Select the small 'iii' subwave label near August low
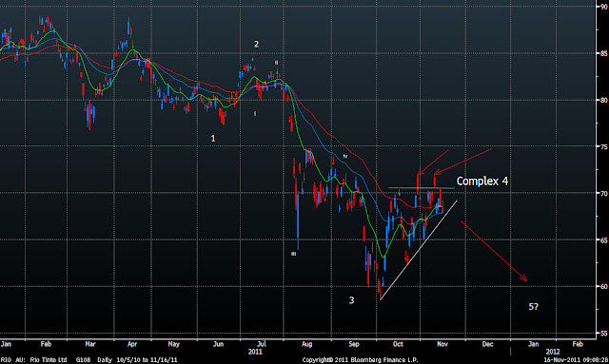This screenshot has height=364, width=609. point(294,254)
